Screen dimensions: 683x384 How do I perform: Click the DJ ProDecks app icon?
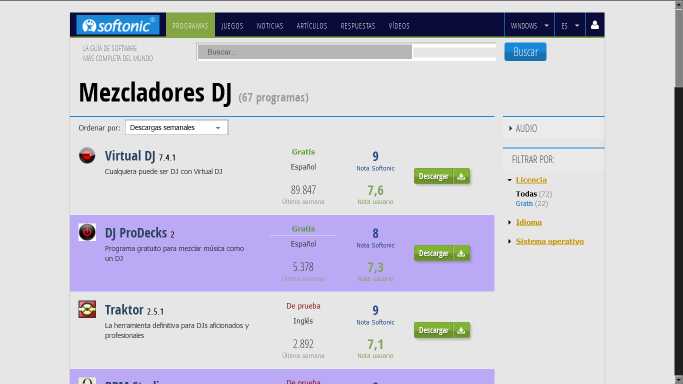[87, 232]
